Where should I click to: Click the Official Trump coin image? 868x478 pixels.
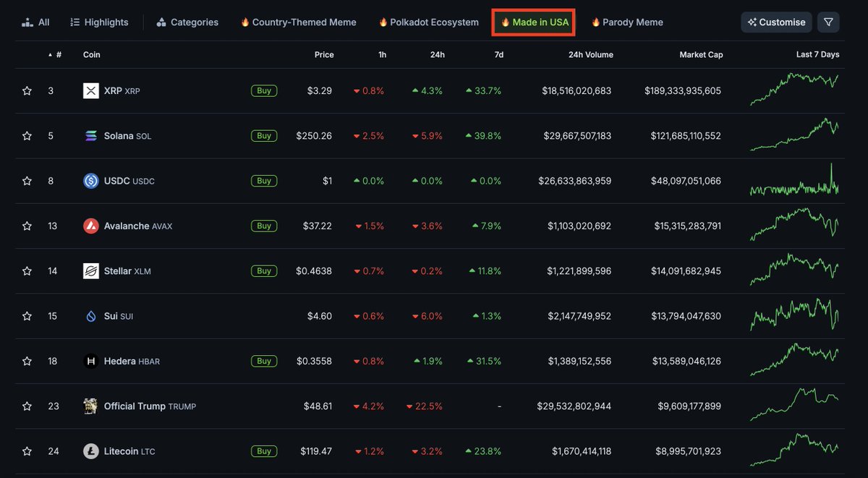click(91, 406)
